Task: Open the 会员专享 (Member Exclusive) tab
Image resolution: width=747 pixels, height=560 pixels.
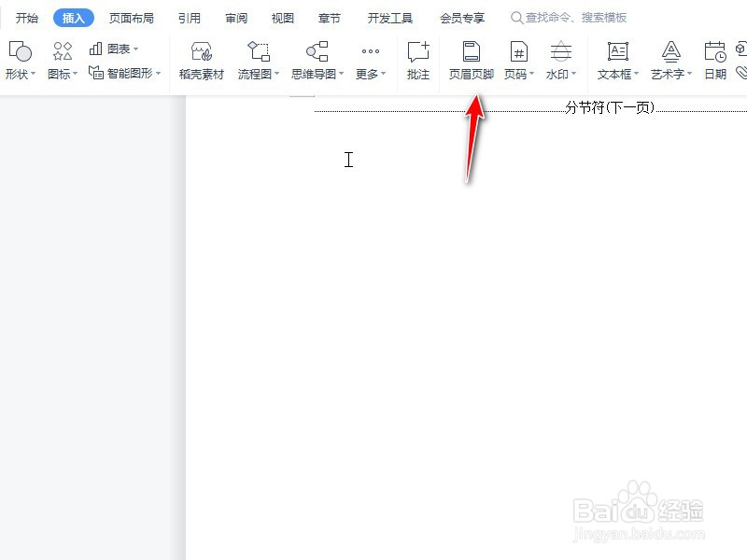Action: tap(462, 18)
